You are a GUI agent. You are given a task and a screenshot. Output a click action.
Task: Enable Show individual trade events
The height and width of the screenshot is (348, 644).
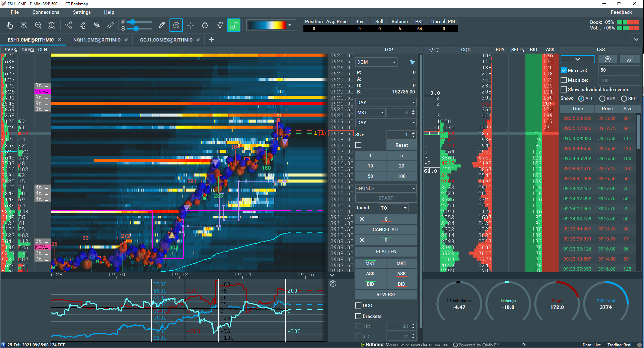point(564,89)
